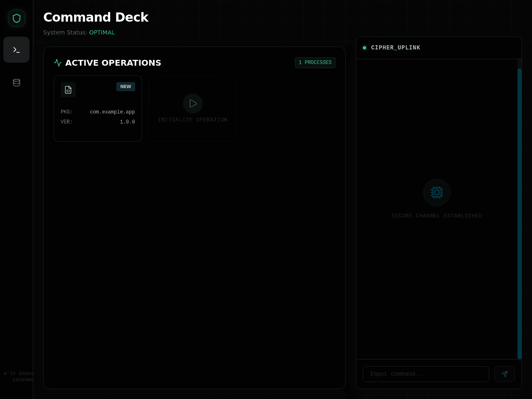
Task: Click the com.example.app package name
Action: 113,112
